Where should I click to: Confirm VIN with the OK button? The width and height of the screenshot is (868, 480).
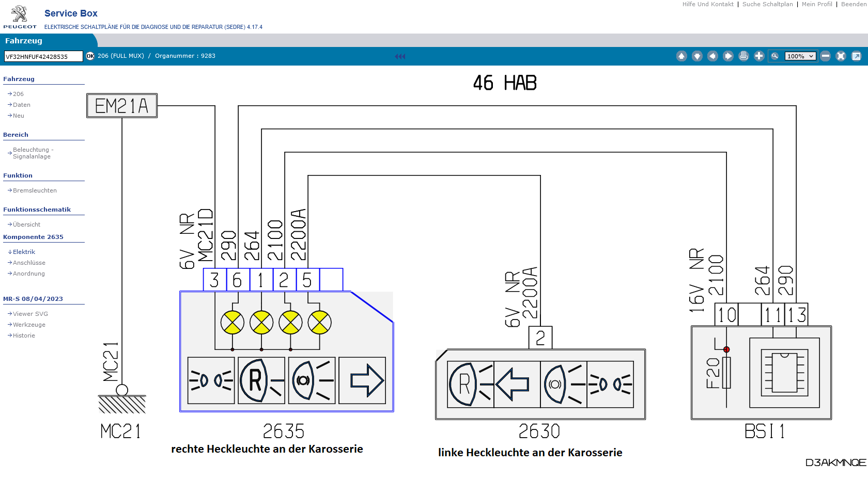pos(90,56)
